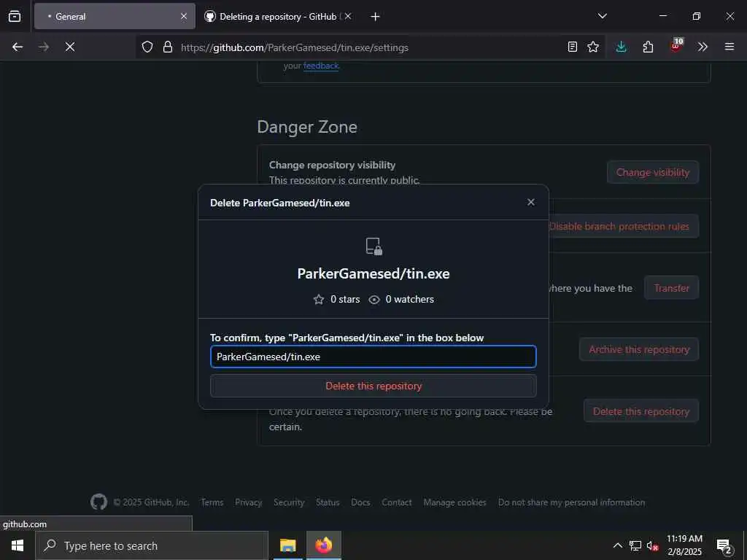Screen dimensions: 747x560
Task: Switch to the General tab
Action: [x=115, y=16]
